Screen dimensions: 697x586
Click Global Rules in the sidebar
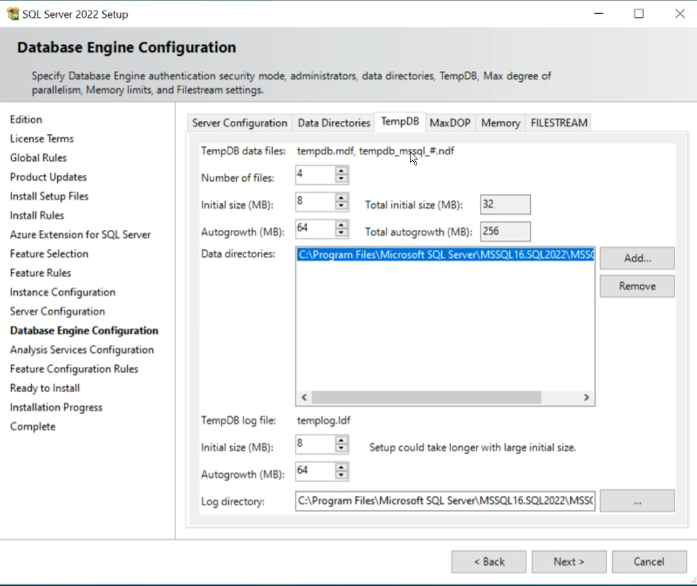(38, 158)
